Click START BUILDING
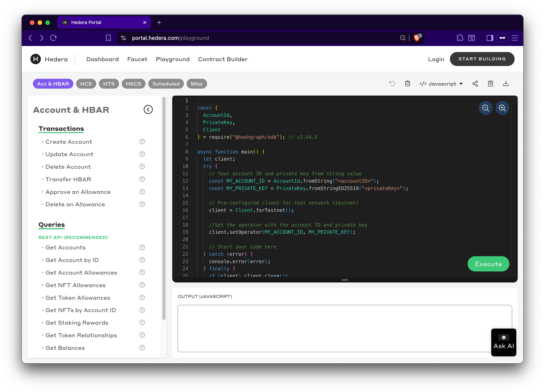 tap(482, 59)
